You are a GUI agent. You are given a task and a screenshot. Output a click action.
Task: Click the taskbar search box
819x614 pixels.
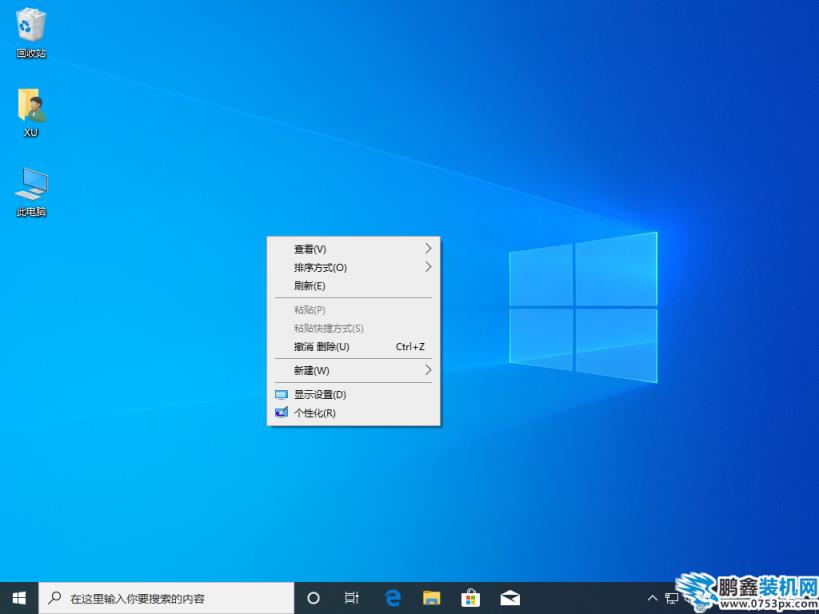coord(167,598)
